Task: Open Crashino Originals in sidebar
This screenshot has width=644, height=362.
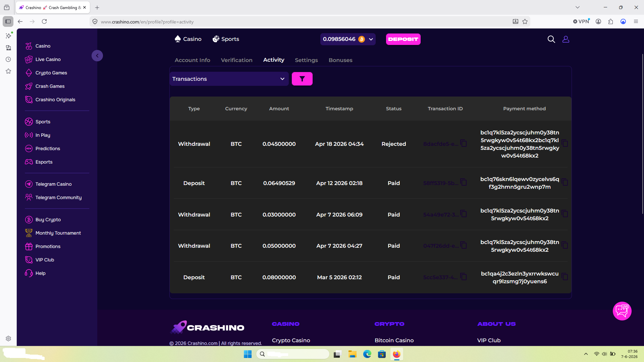Action: [x=50, y=100]
